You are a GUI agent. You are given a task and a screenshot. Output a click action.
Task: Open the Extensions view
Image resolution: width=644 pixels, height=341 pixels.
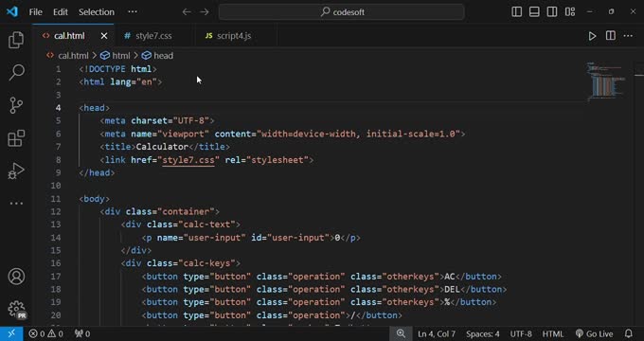[x=16, y=138]
